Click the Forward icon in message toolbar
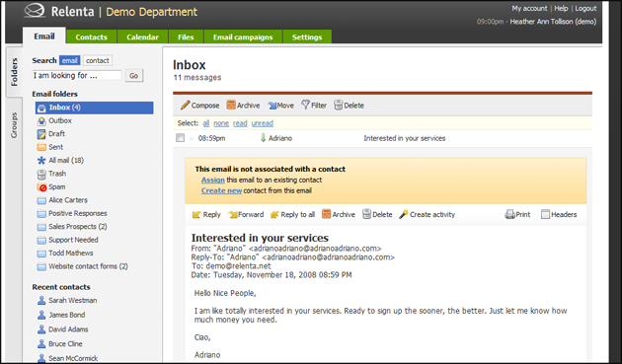Image resolution: width=622 pixels, height=364 pixels. (233, 214)
